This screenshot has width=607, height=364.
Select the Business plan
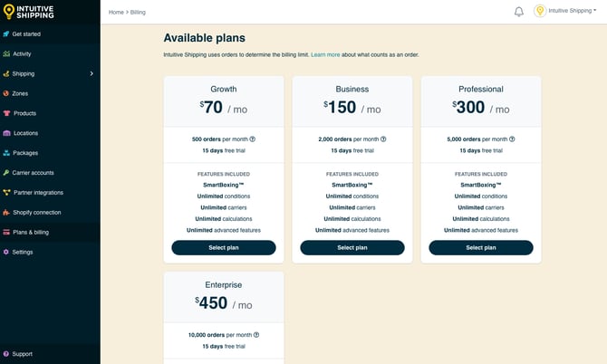point(352,247)
